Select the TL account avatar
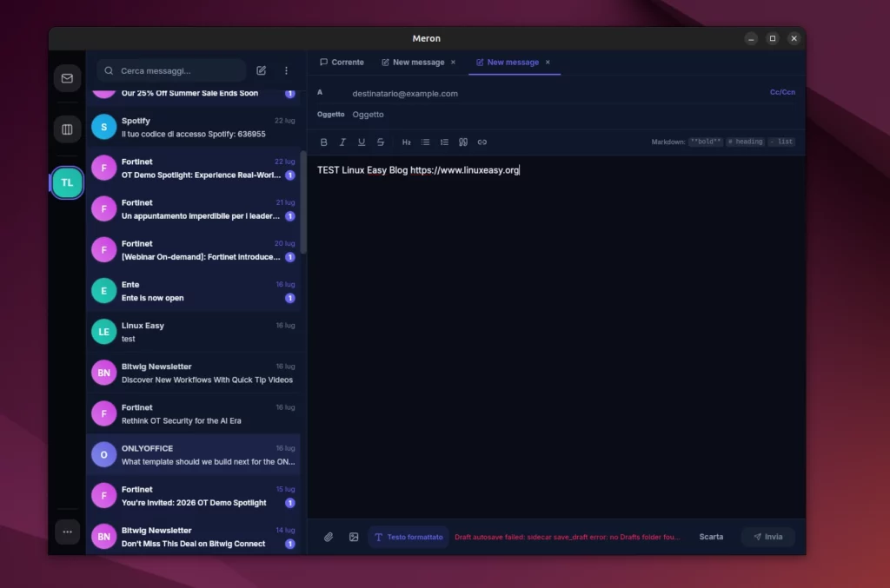Viewport: 890px width, 588px height. point(67,182)
